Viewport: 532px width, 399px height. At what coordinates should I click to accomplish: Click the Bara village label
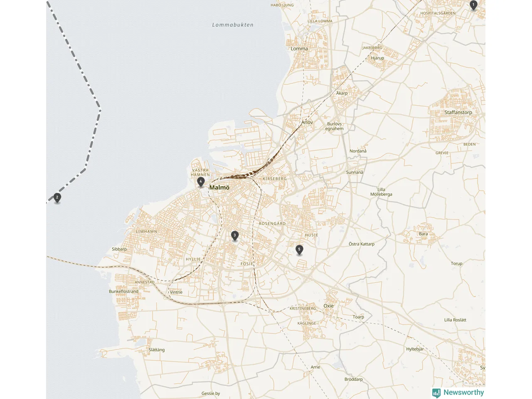(x=423, y=234)
